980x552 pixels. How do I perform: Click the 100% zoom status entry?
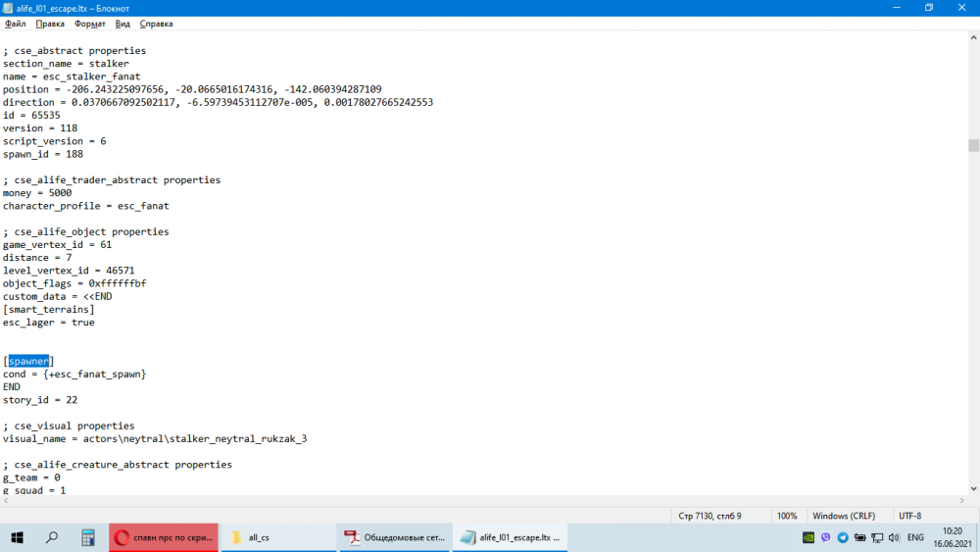pos(787,517)
